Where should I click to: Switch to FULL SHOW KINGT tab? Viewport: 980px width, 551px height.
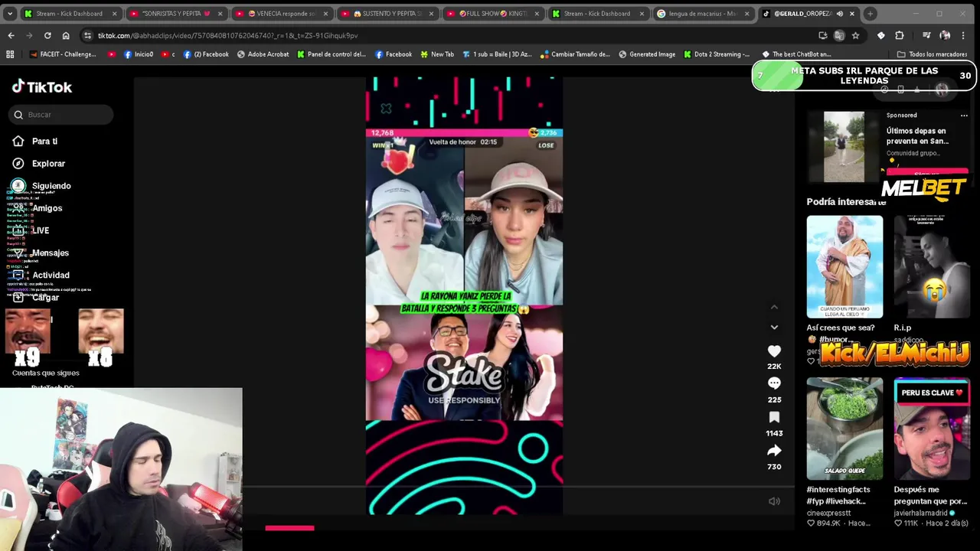(492, 14)
